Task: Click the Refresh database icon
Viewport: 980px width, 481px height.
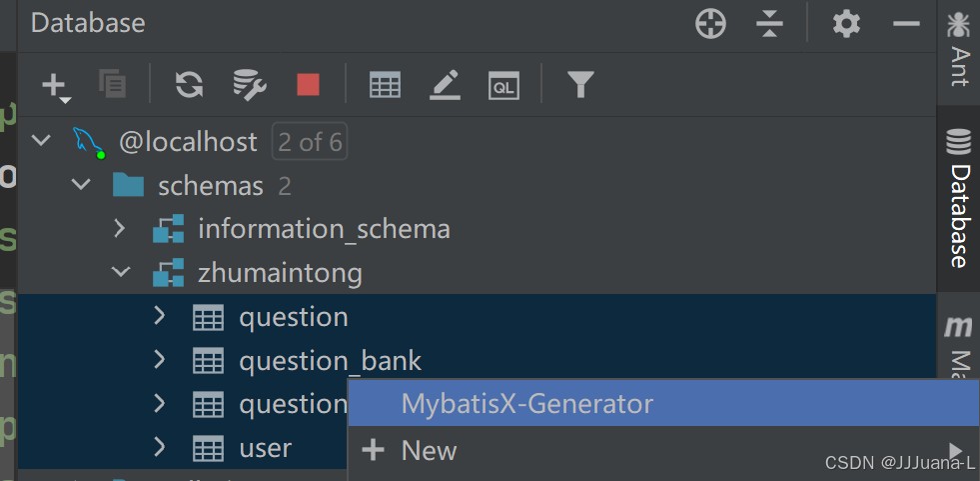Action: tap(189, 85)
